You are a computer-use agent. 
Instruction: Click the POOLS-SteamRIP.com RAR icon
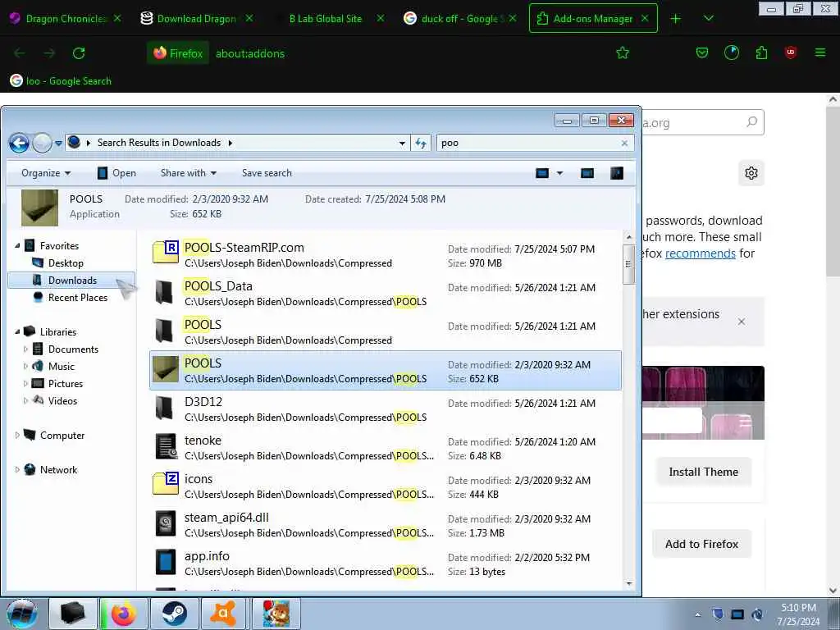tap(166, 252)
